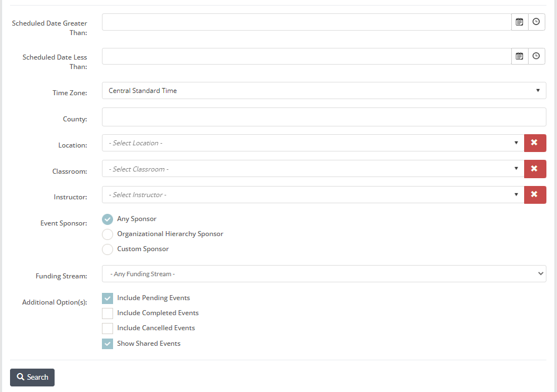Image resolution: width=557 pixels, height=392 pixels.
Task: Click the Search button
Action: click(x=32, y=377)
